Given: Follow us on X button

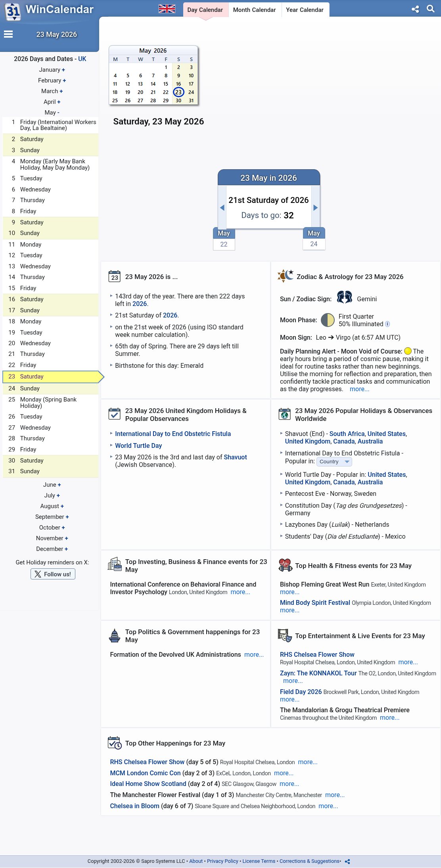Looking at the screenshot, I should point(53,574).
